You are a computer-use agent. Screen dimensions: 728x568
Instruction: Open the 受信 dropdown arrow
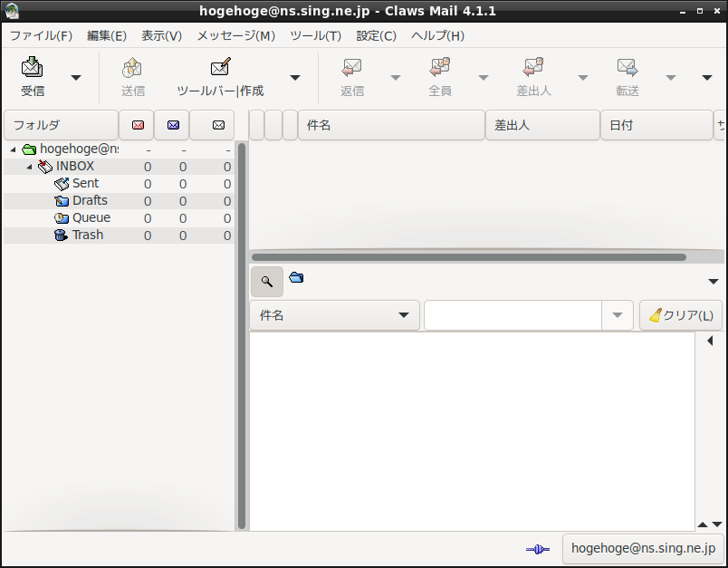(x=76, y=78)
